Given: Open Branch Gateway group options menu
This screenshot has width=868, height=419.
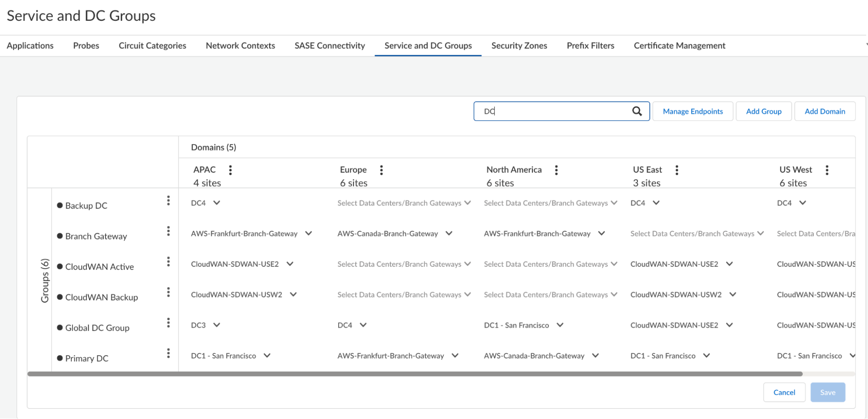Looking at the screenshot, I should (x=168, y=231).
